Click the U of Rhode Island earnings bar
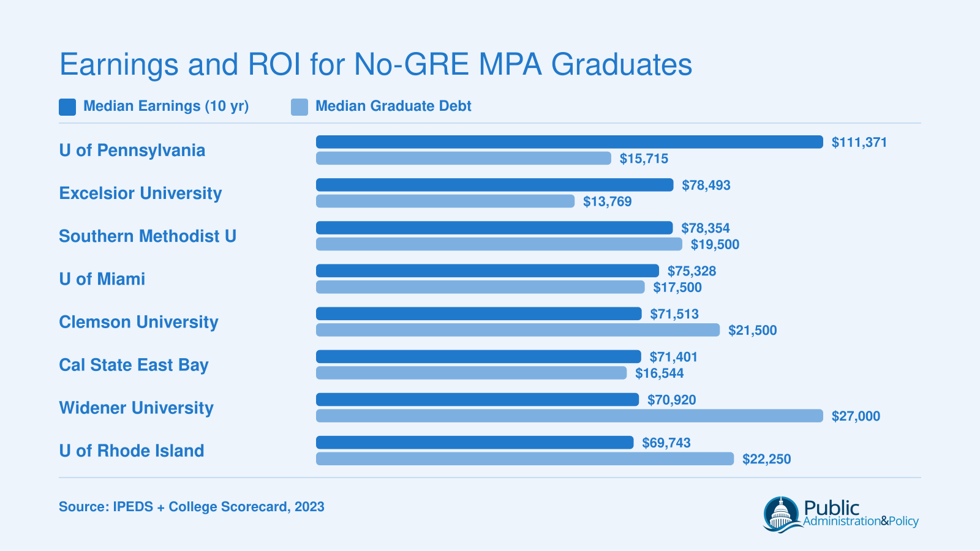Image resolution: width=980 pixels, height=551 pixels. (x=475, y=443)
